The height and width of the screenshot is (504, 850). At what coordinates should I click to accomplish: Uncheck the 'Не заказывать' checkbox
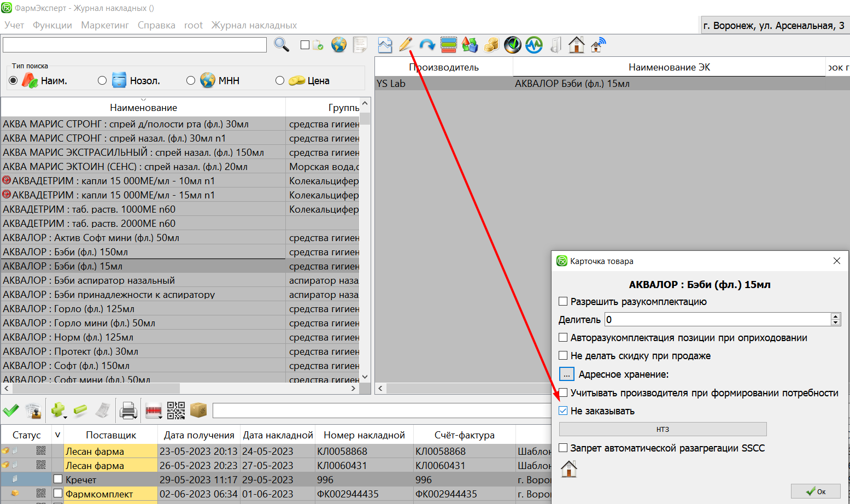563,411
